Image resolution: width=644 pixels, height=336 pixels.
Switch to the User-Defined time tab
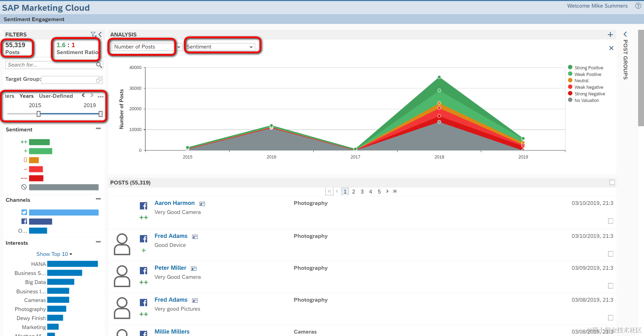point(56,96)
